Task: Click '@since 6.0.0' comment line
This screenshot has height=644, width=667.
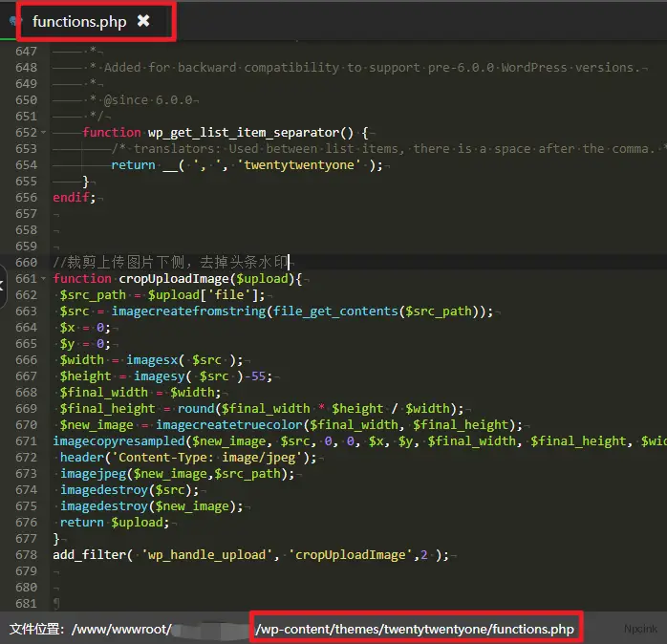Action: pos(148,100)
